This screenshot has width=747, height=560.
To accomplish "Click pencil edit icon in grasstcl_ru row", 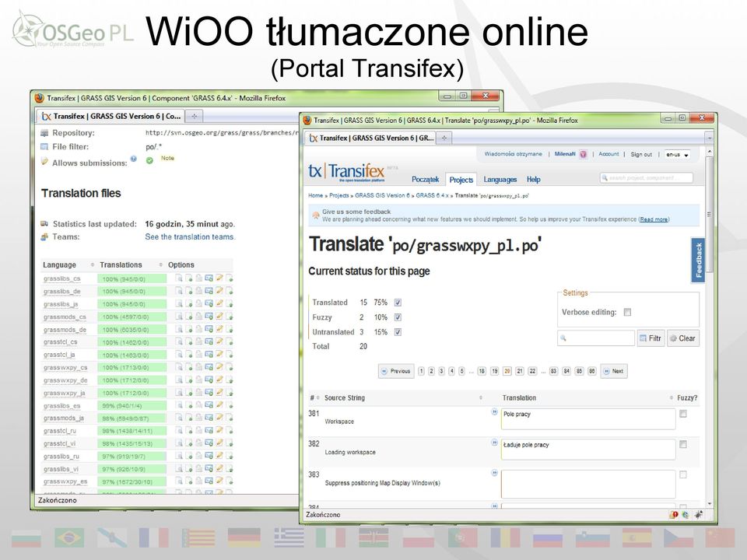I will [x=219, y=430].
